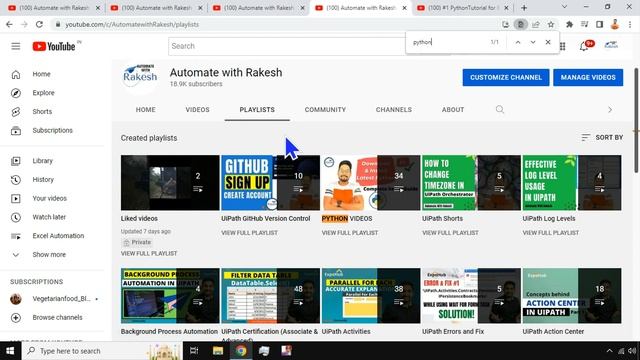This screenshot has width=640, height=360.
Task: Switch to the Channels tab
Action: coord(393,110)
